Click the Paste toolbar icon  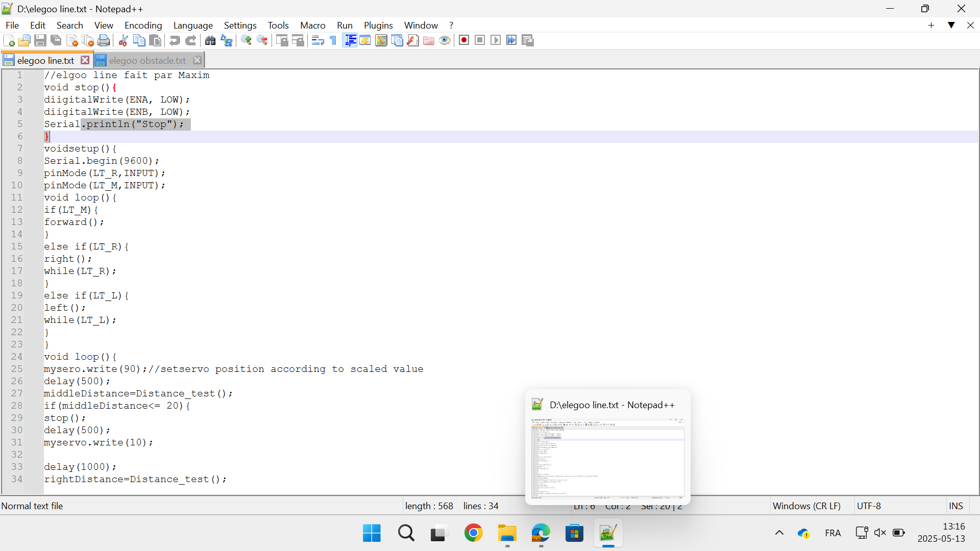coord(155,40)
